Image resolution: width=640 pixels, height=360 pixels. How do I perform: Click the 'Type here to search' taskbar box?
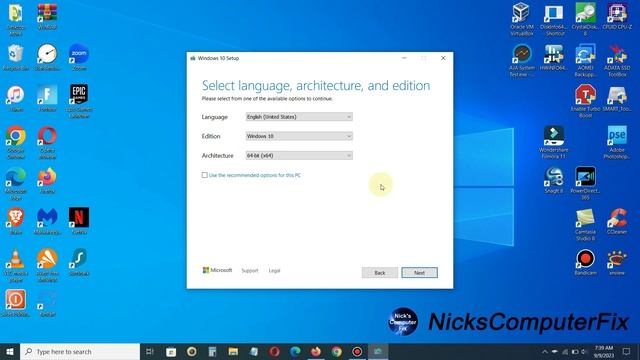click(80, 351)
